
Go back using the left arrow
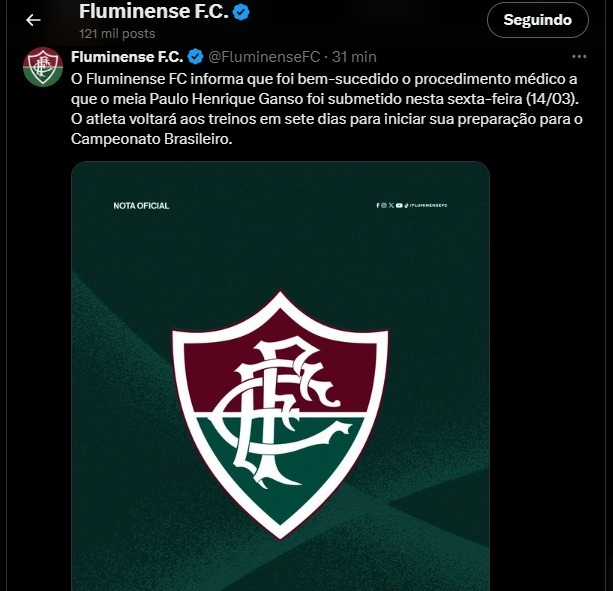pos(33,20)
